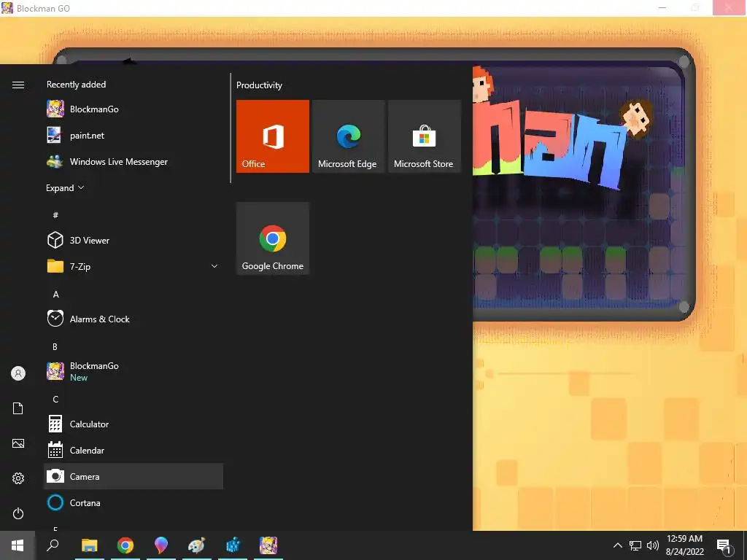The image size is (747, 560).
Task: Open Documents from Start sidebar
Action: click(18, 408)
